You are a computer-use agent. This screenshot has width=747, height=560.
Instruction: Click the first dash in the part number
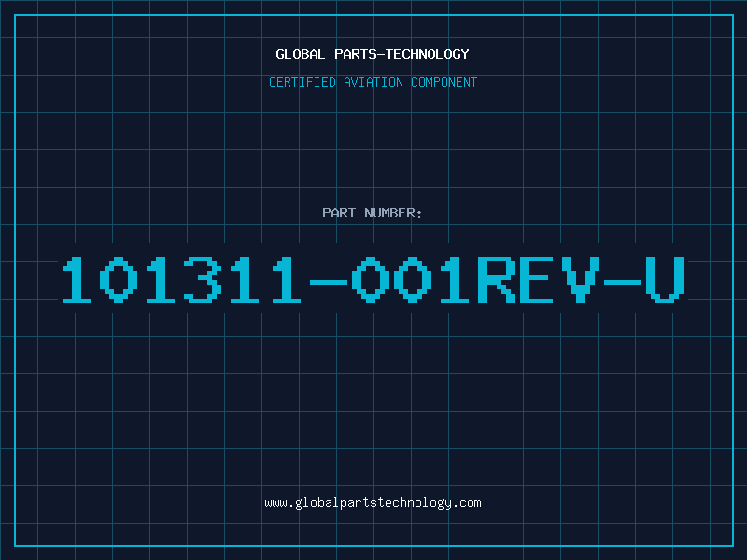[329, 283]
